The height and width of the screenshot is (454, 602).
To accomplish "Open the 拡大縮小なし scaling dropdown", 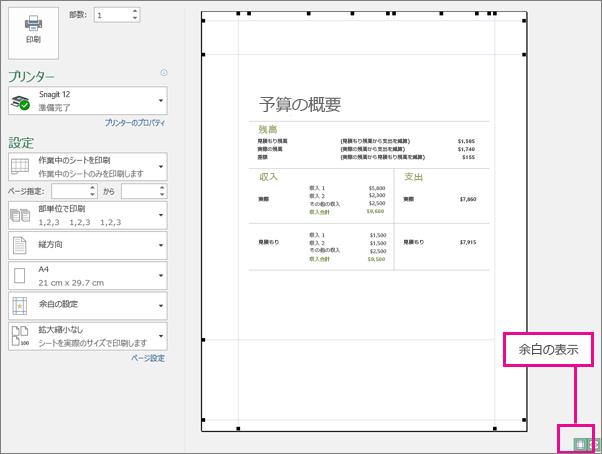I will 88,336.
